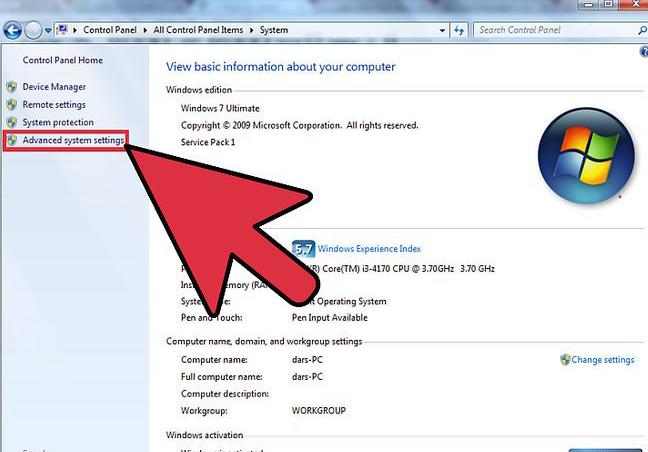Click the Windows 7 Ultimate text
The width and height of the screenshot is (648, 452).
click(x=220, y=108)
